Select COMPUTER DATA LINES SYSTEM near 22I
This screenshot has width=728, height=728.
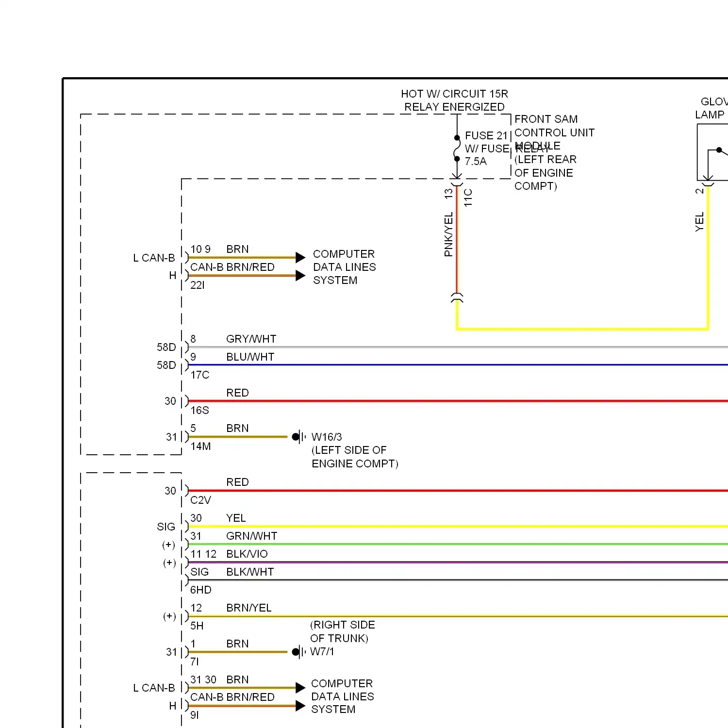[344, 267]
